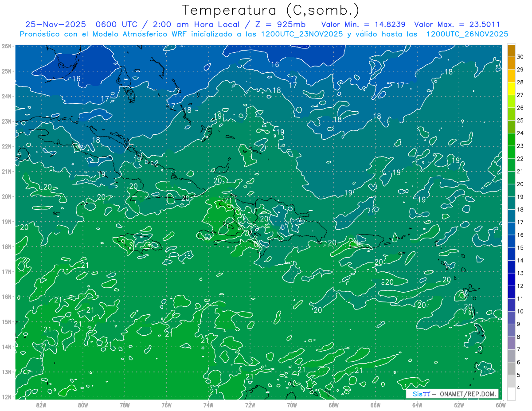532x411 pixels.
Task: Select the "1200UTC_23NOV2025" initialization timestamp
Action: coord(301,34)
